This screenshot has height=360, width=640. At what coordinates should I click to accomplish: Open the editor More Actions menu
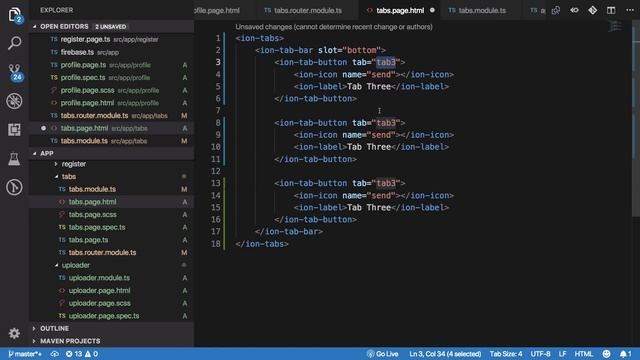tap(630, 10)
